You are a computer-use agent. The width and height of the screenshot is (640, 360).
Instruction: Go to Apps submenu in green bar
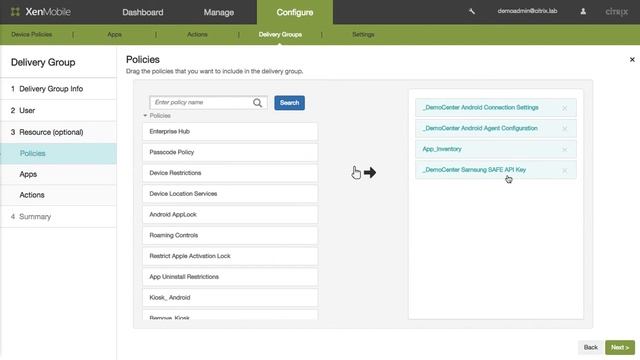tap(114, 35)
